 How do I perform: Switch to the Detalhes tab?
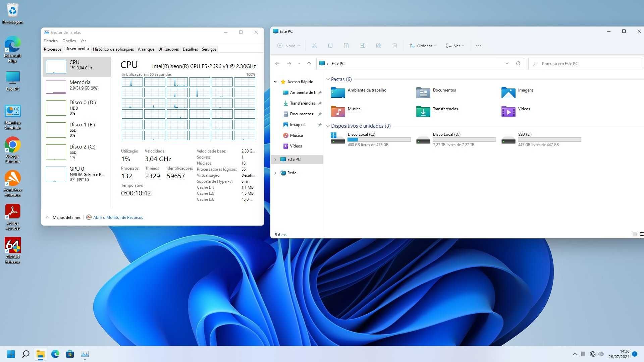click(x=190, y=49)
